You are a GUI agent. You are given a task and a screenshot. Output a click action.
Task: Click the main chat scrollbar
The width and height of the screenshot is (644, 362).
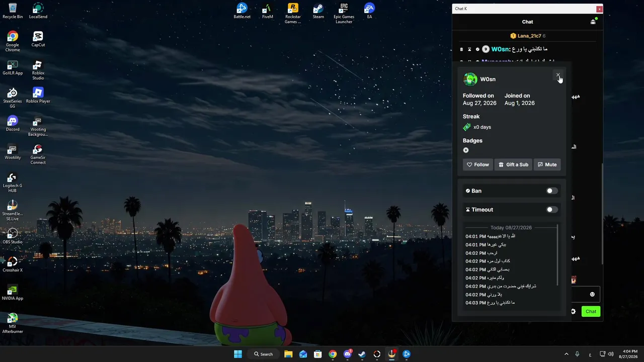pos(602,213)
